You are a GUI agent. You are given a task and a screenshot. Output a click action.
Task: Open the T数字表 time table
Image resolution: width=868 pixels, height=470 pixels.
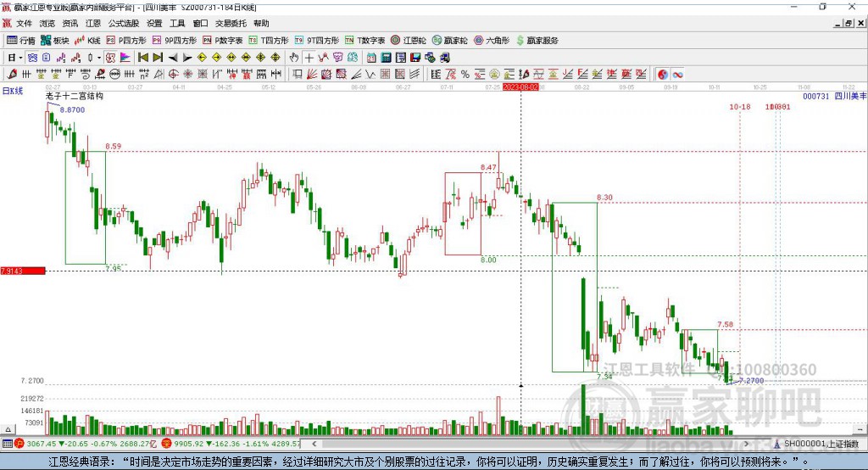click(x=364, y=41)
